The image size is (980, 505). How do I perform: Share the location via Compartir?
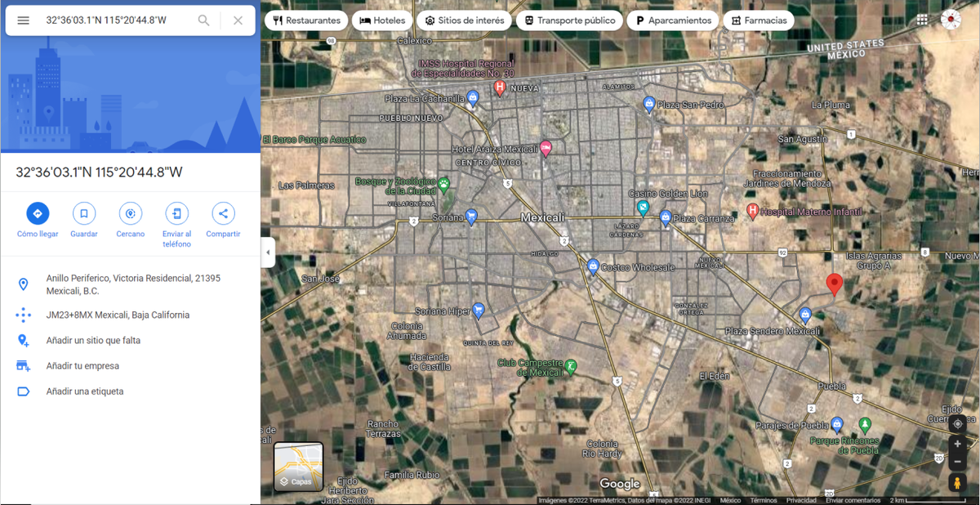pos(223,221)
